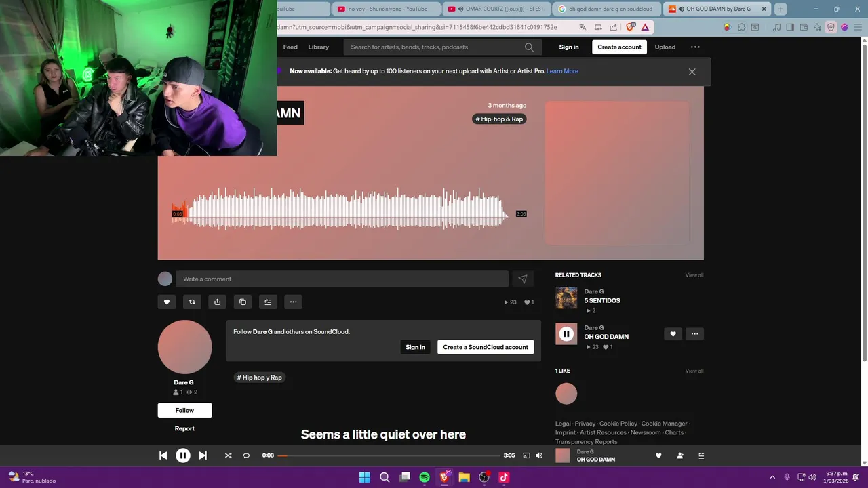View all related tracks
Image resolution: width=868 pixels, height=488 pixels.
[x=694, y=275]
